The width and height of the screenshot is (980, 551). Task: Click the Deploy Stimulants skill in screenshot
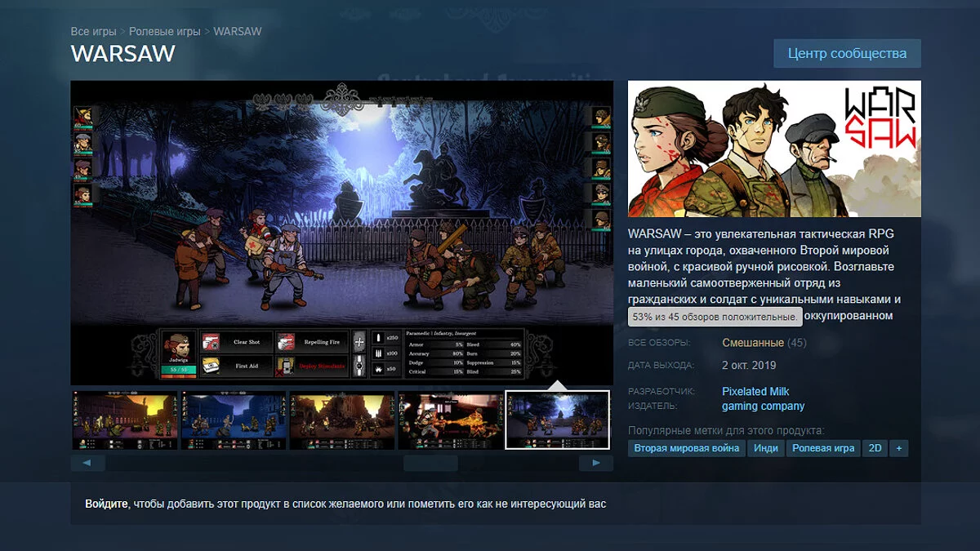pyautogui.click(x=311, y=366)
